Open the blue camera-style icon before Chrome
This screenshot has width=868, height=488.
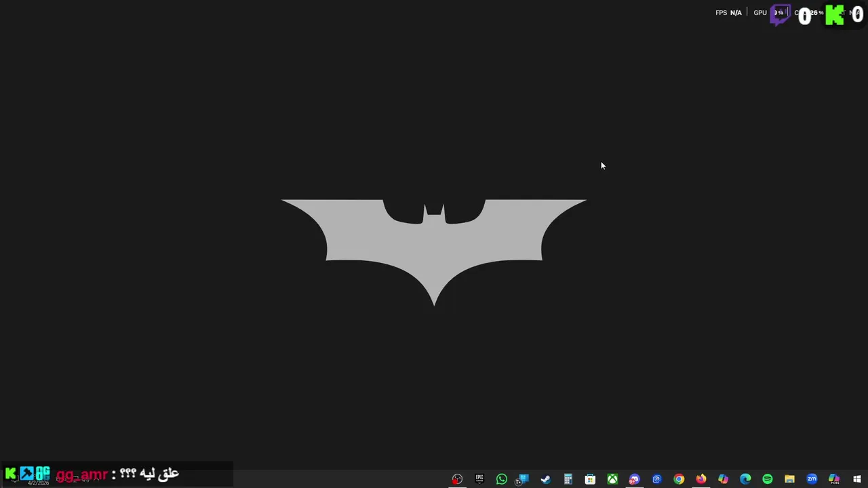656,479
